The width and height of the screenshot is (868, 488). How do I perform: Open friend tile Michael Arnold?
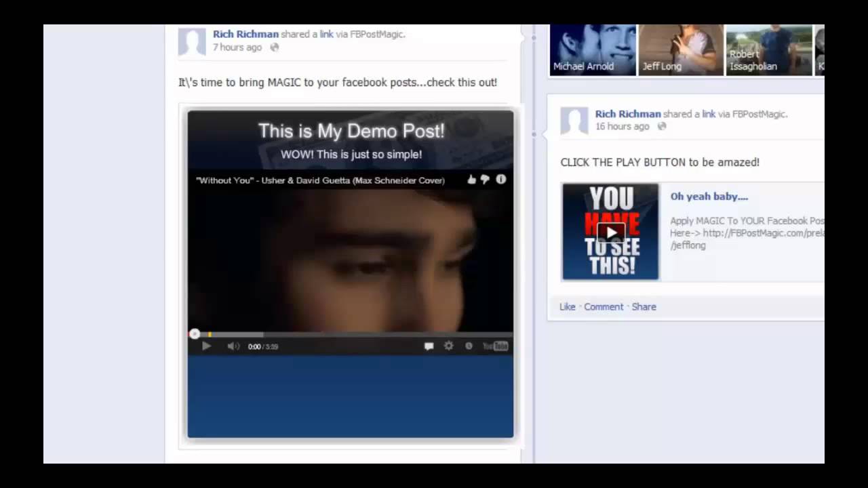pos(593,50)
